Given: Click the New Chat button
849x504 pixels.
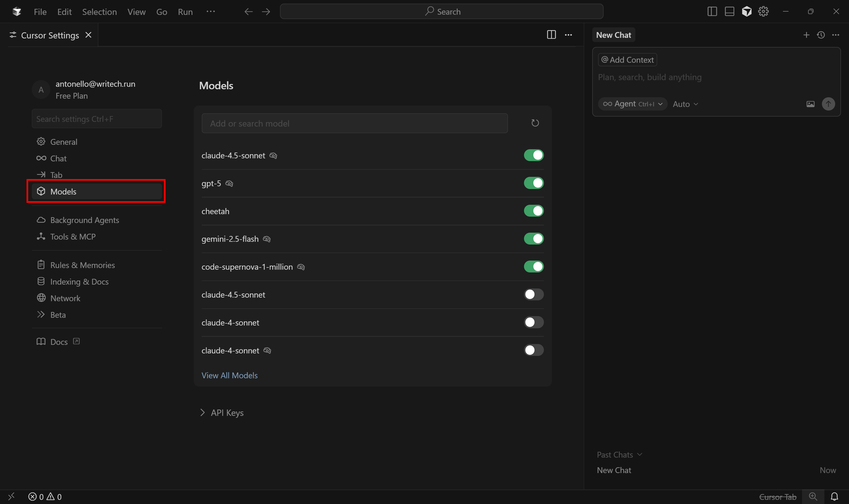Looking at the screenshot, I should pyautogui.click(x=613, y=34).
